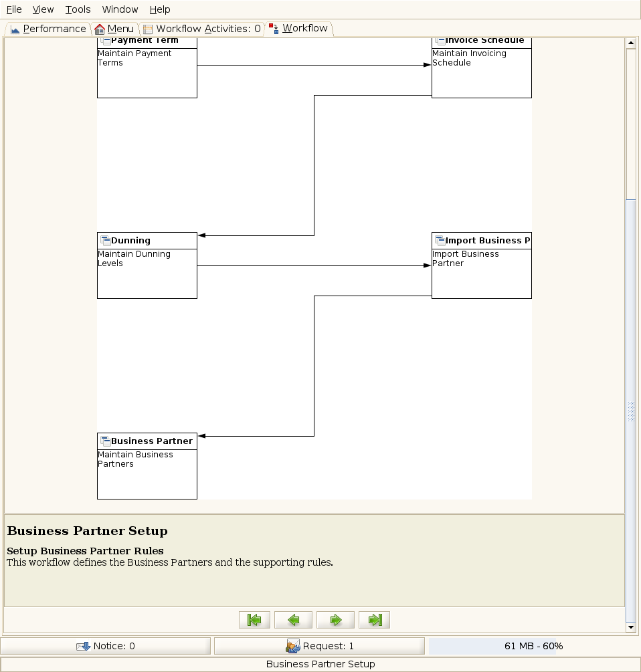Open the Tools menu
The image size is (641, 672).
tap(78, 9)
